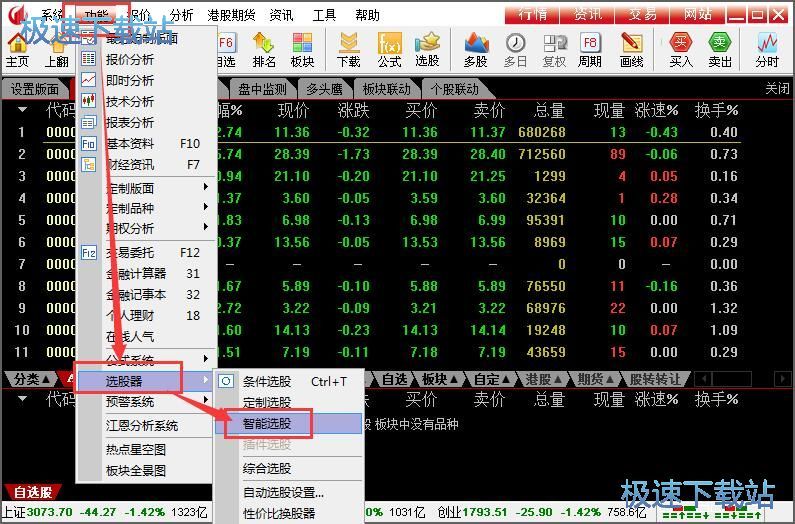Open the 公式 formula toolbar icon
Image resolution: width=795 pixels, height=524 pixels.
389,50
